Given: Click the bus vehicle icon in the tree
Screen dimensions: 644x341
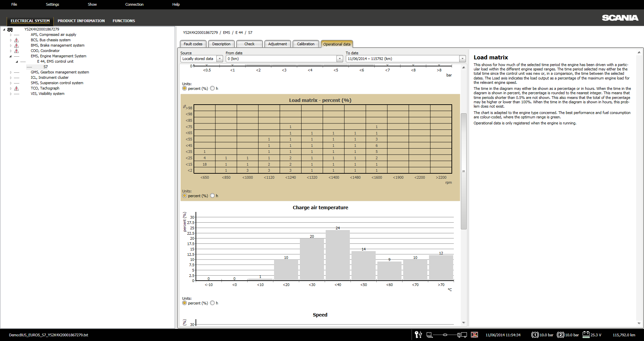Looking at the screenshot, I should click(x=10, y=30).
